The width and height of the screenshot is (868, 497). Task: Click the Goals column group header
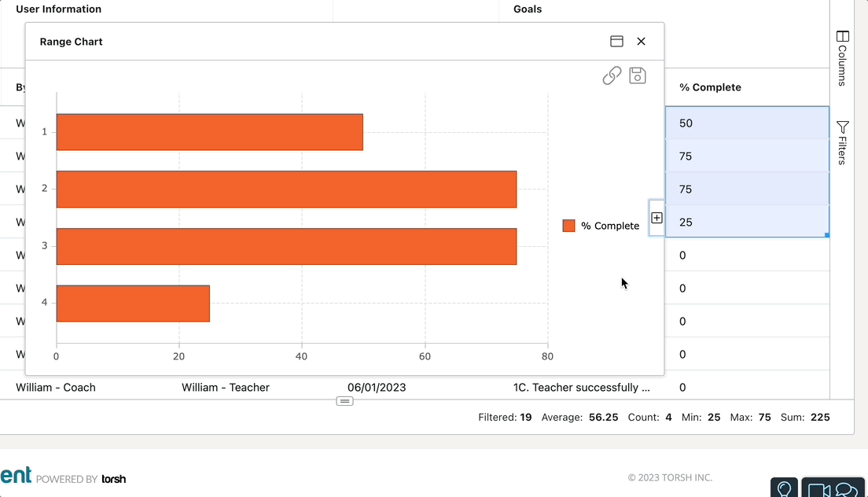(x=528, y=9)
